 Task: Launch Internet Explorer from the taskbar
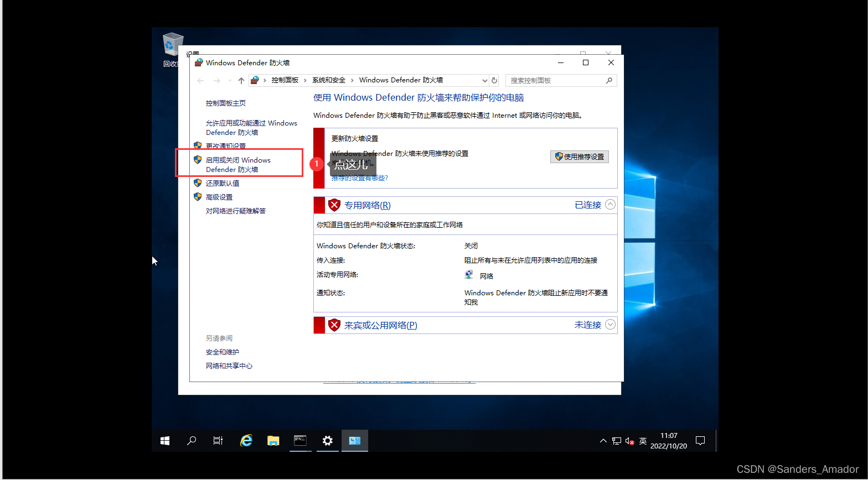pos(246,441)
